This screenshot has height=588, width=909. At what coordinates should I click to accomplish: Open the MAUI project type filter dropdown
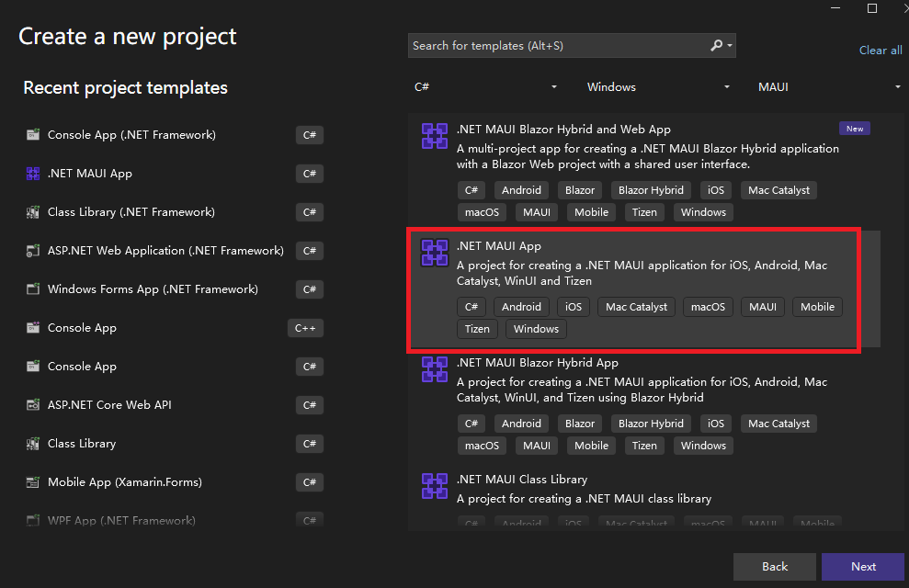[829, 87]
